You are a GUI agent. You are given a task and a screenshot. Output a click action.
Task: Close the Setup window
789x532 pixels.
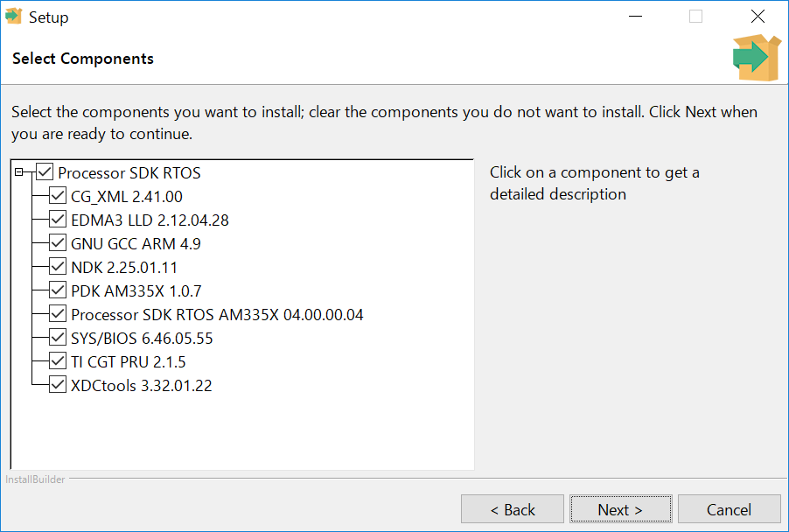click(758, 17)
